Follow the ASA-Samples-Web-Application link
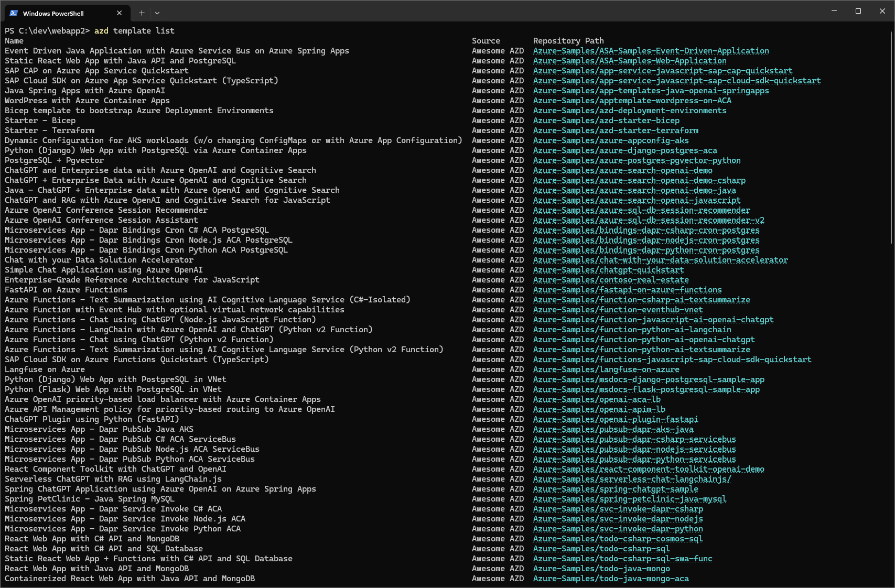Screen dimensions: 895x588 630,61
